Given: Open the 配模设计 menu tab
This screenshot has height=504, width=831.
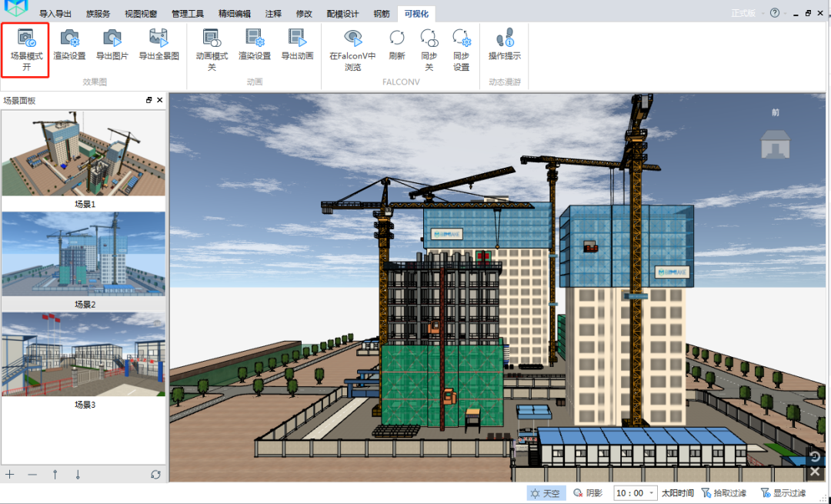Looking at the screenshot, I should [346, 13].
